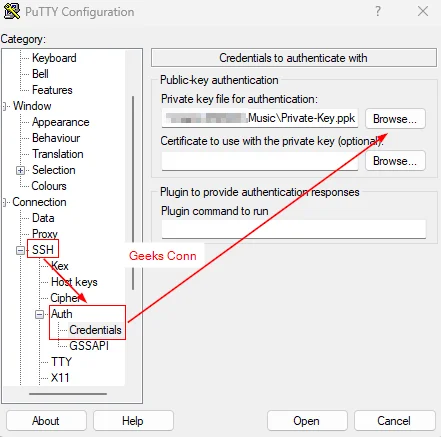Click the 'Credentials to authenticate with' header

point(294,58)
